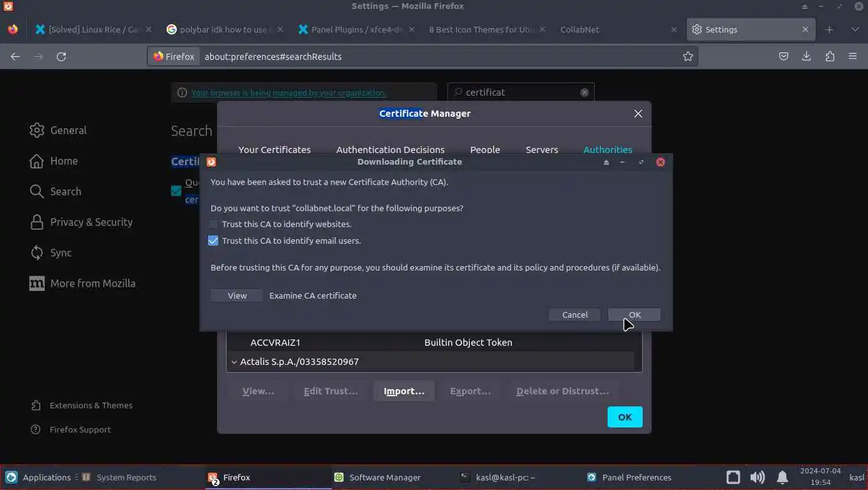
Task: Click OK in Downloading Certificate dialog
Action: point(634,315)
